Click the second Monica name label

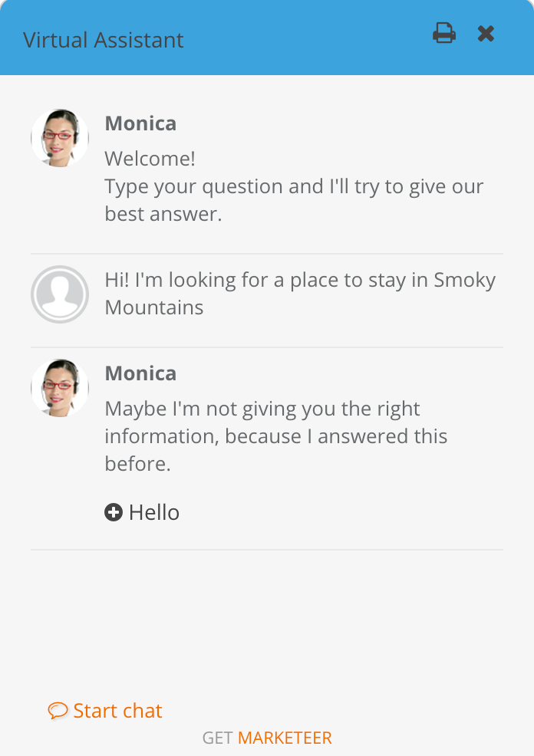(140, 373)
